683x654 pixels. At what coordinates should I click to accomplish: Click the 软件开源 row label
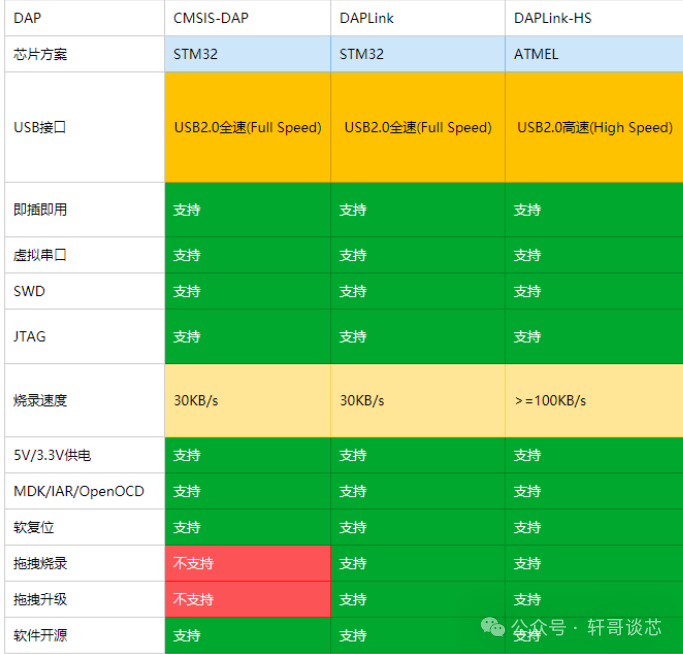85,636
